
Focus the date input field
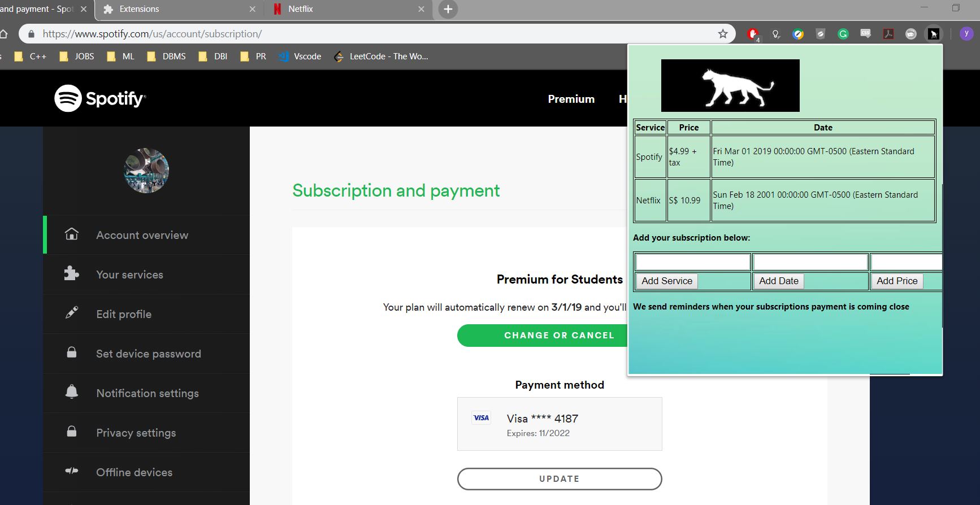point(810,262)
